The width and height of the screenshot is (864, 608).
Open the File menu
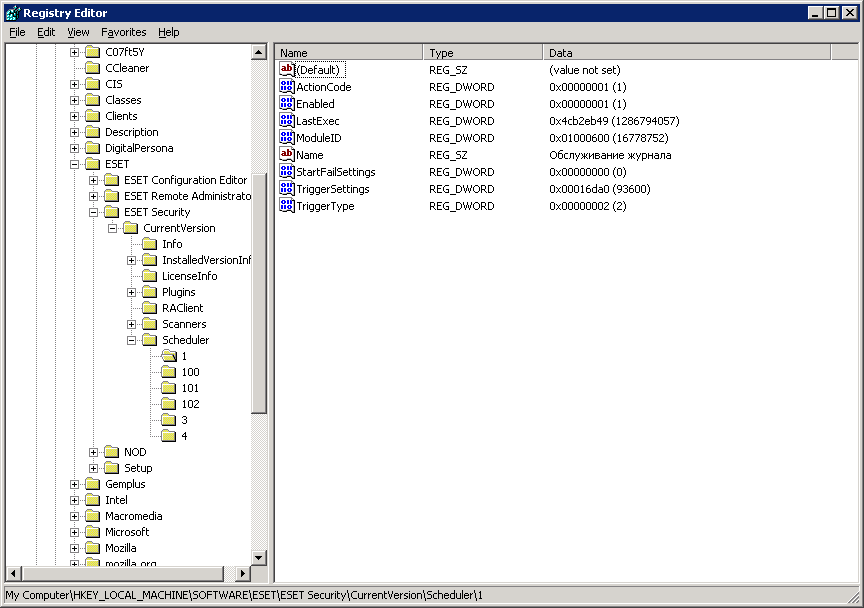17,32
